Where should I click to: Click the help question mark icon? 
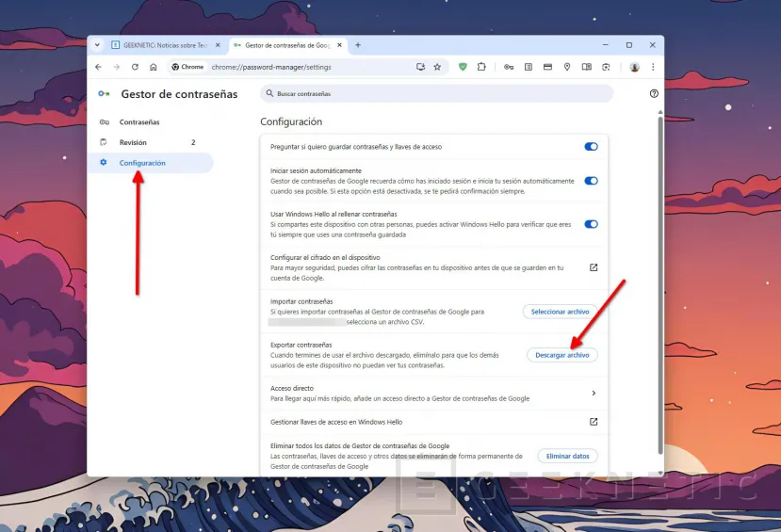click(654, 93)
